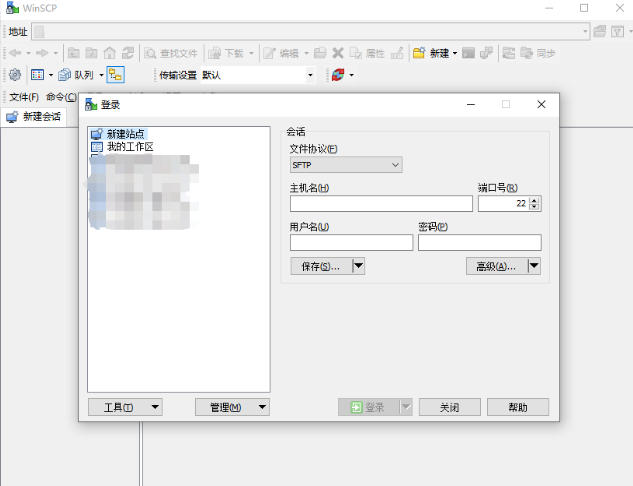Click the back navigation arrow
Image resolution: width=633 pixels, height=486 pixels.
point(15,53)
